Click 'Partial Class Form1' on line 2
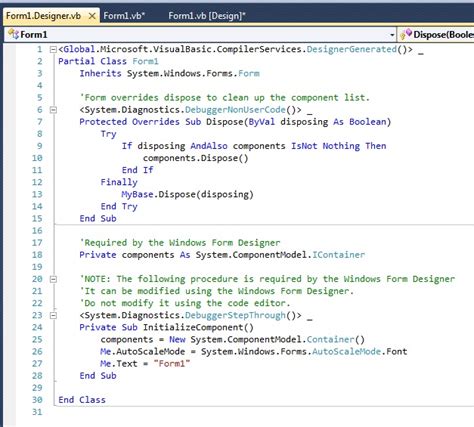Image resolution: width=474 pixels, height=427 pixels. point(108,61)
